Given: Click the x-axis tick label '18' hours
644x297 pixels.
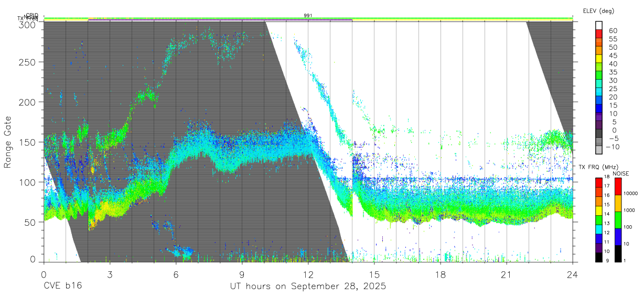Looking at the screenshot, I should (x=440, y=274).
